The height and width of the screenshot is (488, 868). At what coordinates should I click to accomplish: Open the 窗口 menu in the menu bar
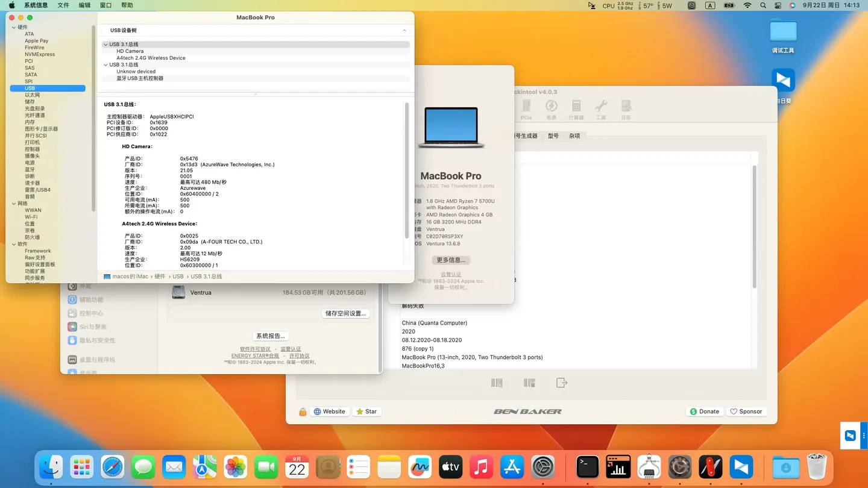[x=105, y=5]
